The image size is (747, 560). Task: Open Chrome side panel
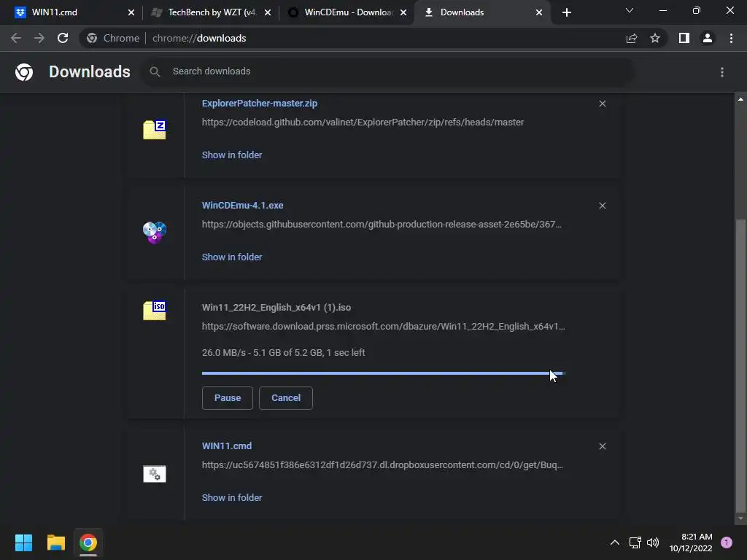point(684,38)
